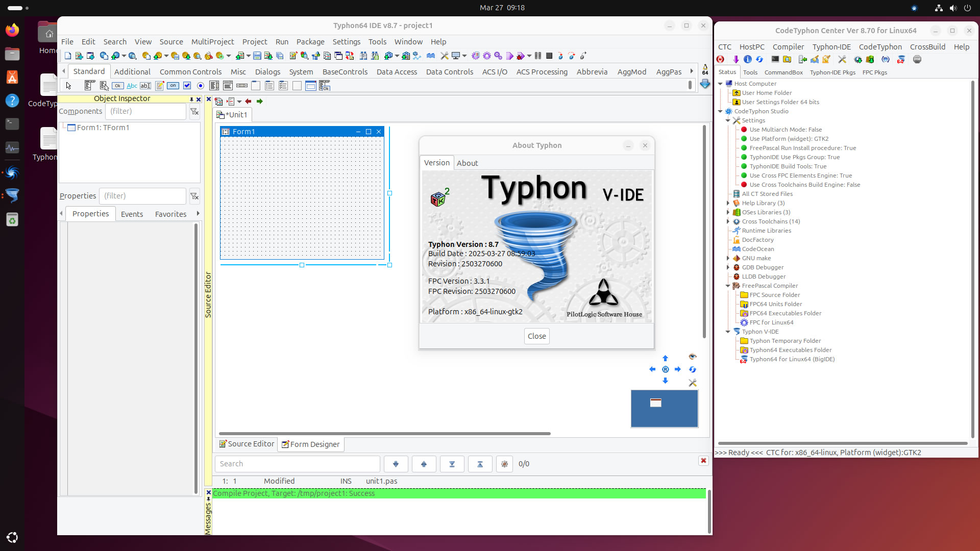Select the TRadioButton component in palette
This screenshot has width=980, height=551.
click(201, 86)
